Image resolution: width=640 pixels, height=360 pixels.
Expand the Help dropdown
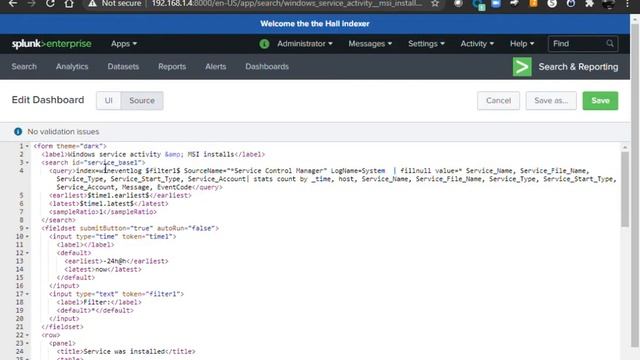click(522, 44)
